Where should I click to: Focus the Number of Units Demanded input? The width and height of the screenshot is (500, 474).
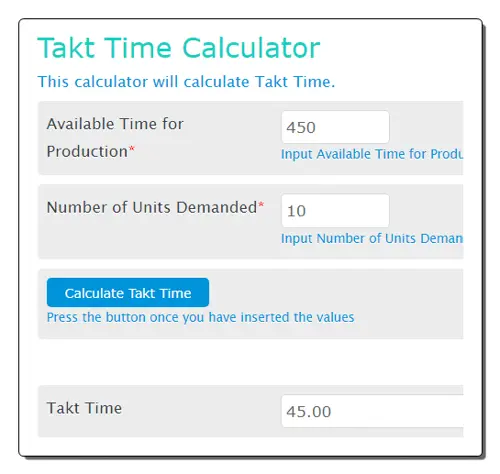(335, 210)
